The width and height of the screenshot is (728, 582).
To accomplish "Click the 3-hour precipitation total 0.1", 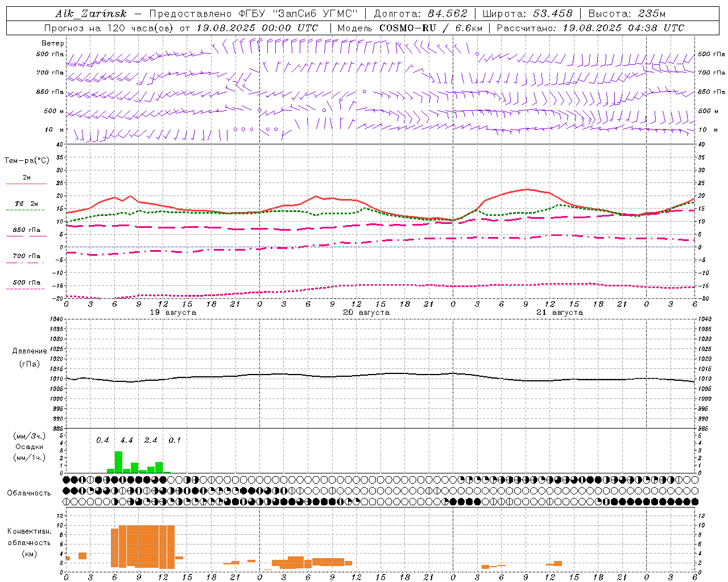I will pyautogui.click(x=175, y=440).
